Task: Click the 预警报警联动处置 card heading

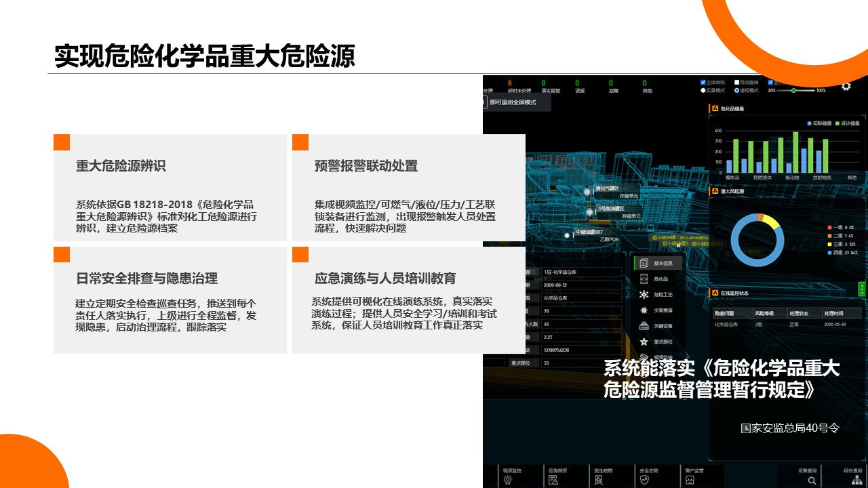Action: tap(366, 166)
